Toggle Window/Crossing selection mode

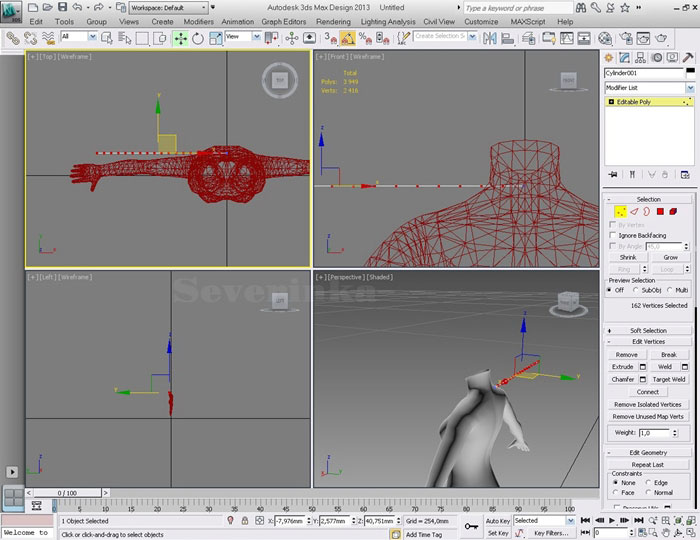[159, 38]
